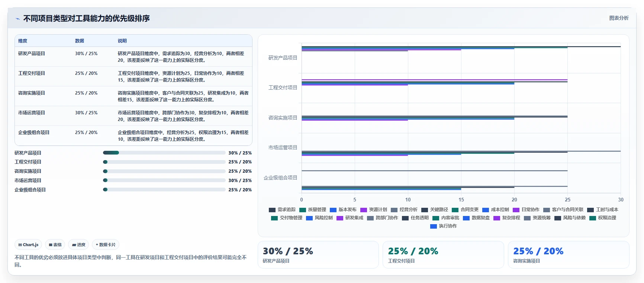Click the 工程交付项目 progress bar
This screenshot has height=283, width=644.
pos(164,162)
